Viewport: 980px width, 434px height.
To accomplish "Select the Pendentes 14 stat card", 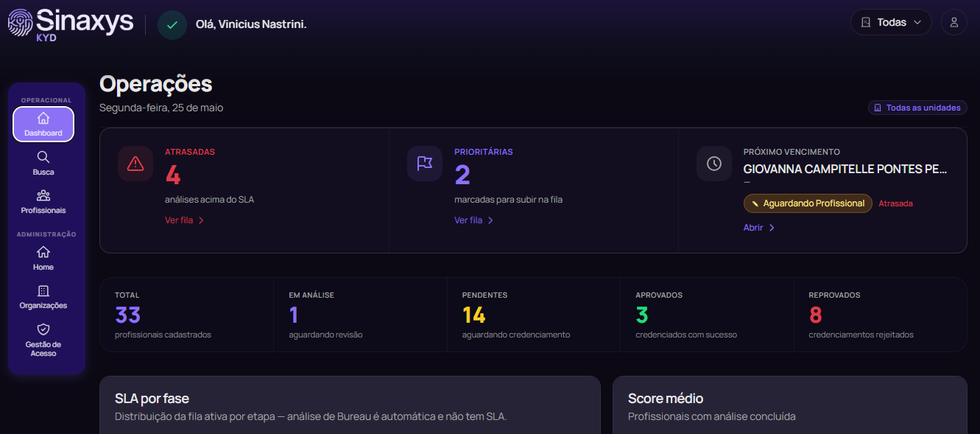I will (534, 315).
